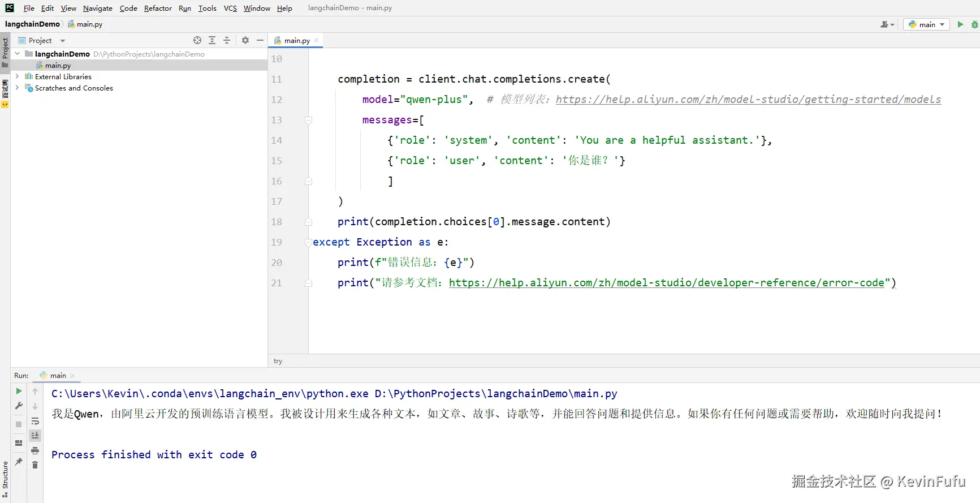980x503 pixels.
Task: Click Expand All icon in Project panel
Action: click(212, 40)
